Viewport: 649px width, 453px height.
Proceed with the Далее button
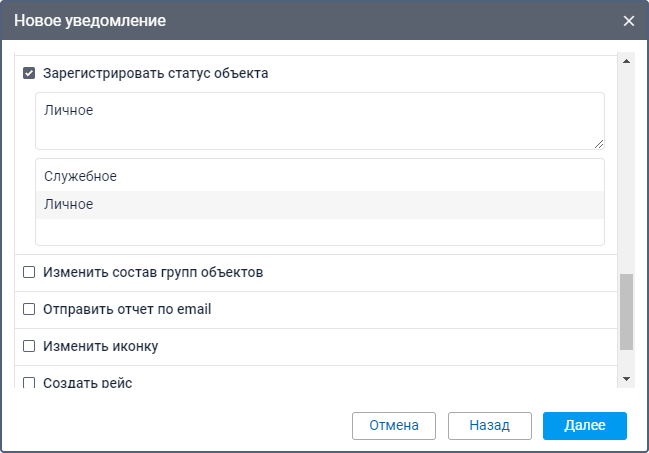click(584, 425)
